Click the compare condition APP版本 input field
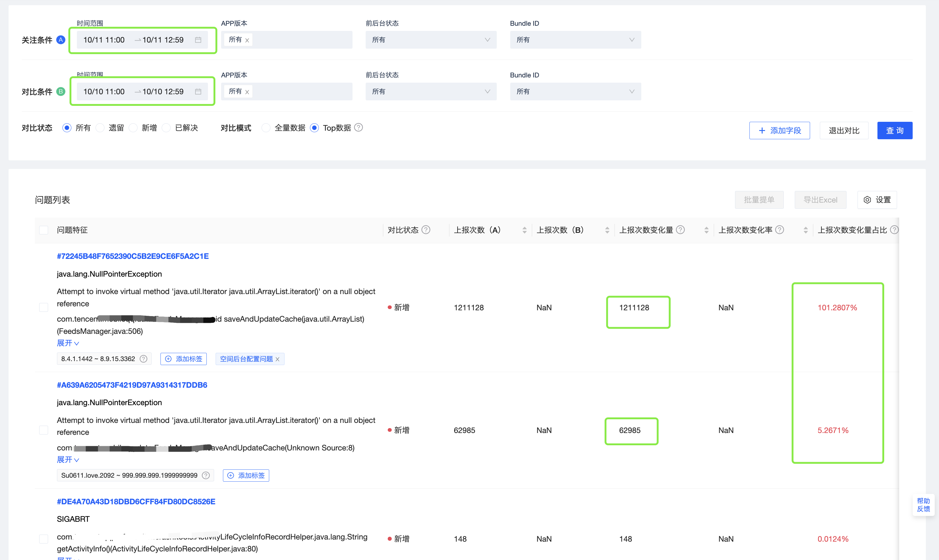This screenshot has width=939, height=560. pos(287,92)
